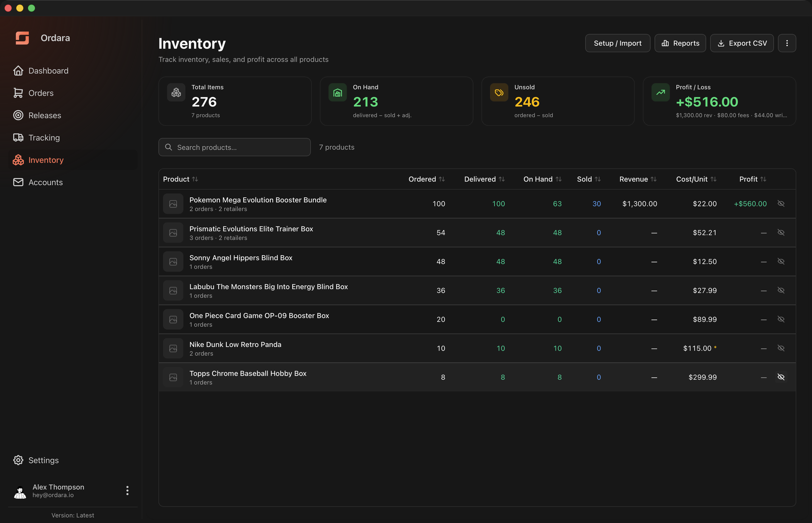The width and height of the screenshot is (812, 523).
Task: Click the Unsold tags icon
Action: (499, 92)
